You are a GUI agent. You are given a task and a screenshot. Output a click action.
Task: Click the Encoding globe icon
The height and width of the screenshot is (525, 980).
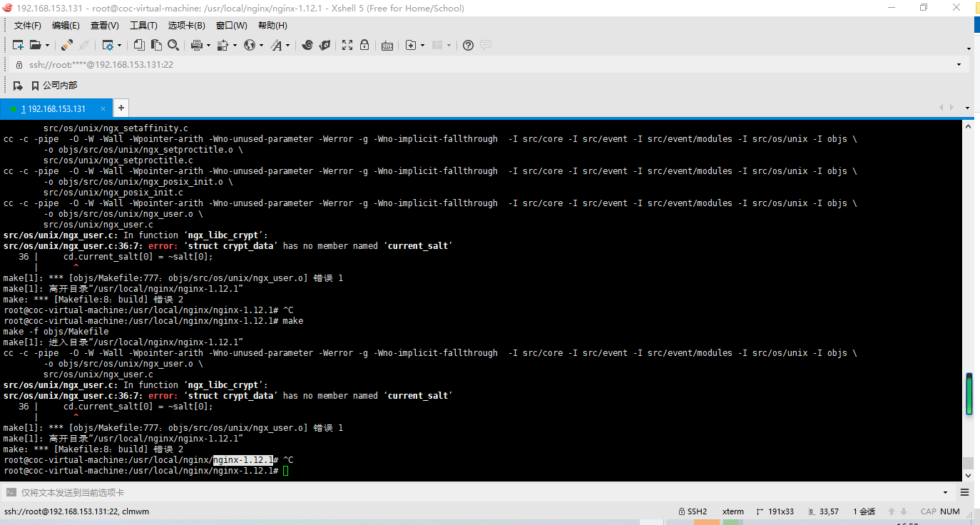[x=250, y=45]
